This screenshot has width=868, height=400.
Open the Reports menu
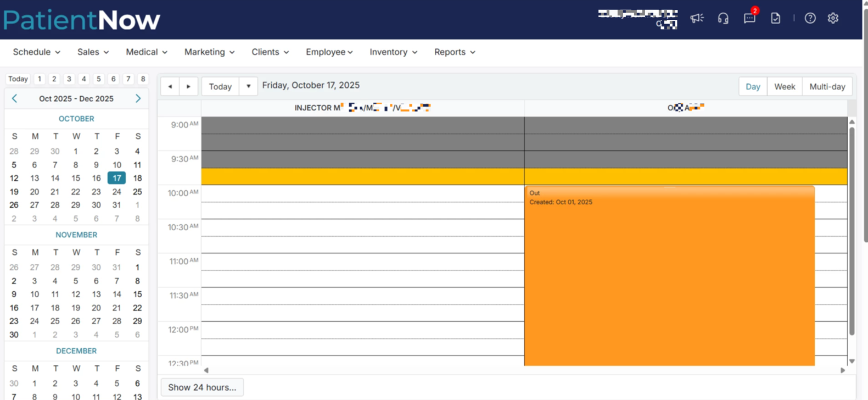point(455,52)
